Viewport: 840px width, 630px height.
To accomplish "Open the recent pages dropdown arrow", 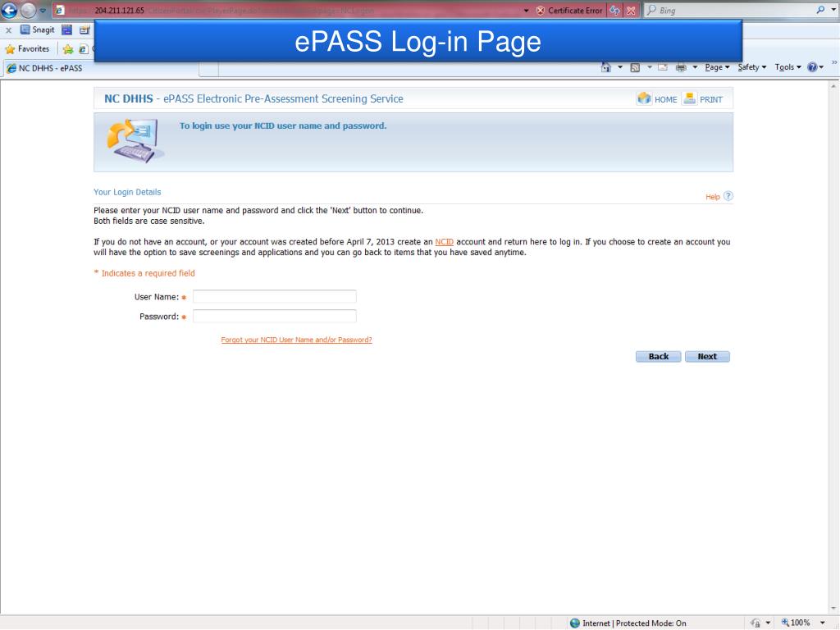I will [x=43, y=11].
